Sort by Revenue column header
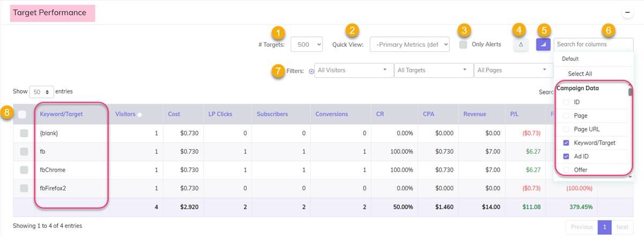The height and width of the screenshot is (237, 644). point(475,114)
